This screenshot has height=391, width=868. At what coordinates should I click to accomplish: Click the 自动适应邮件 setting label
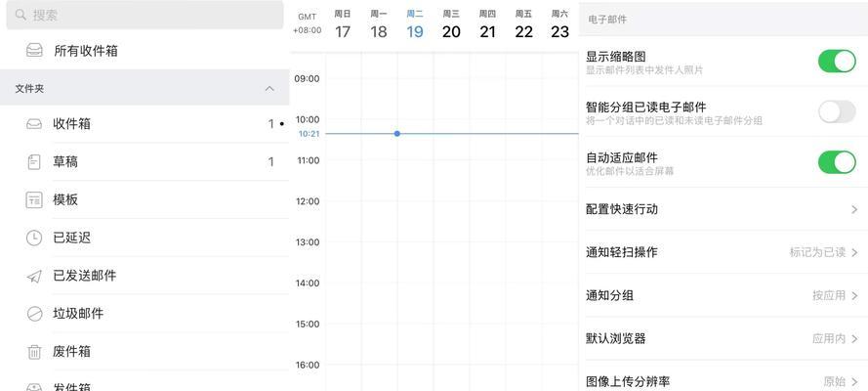tap(622, 157)
